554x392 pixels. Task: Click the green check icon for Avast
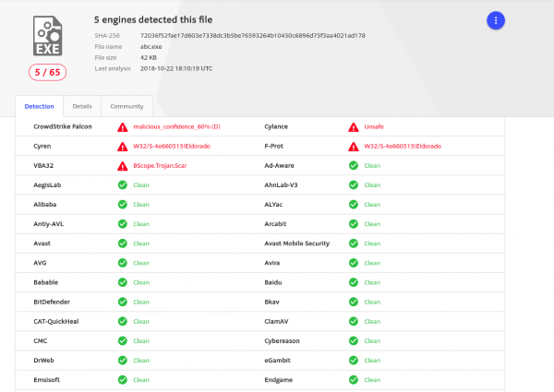point(123,244)
